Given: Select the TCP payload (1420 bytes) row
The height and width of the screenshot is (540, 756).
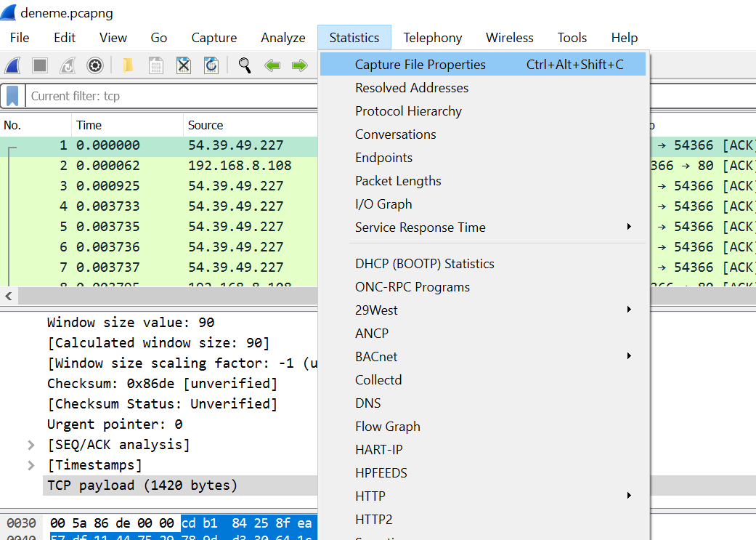Looking at the screenshot, I should (x=180, y=485).
